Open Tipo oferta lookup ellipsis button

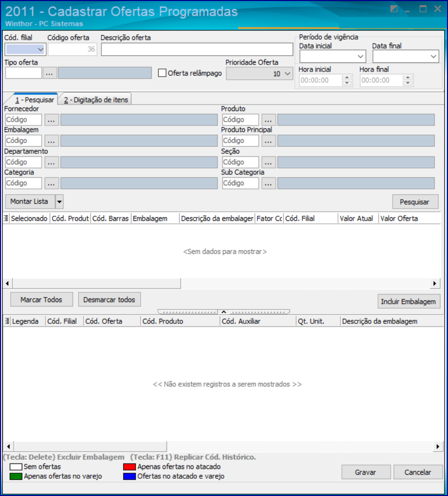(x=50, y=73)
